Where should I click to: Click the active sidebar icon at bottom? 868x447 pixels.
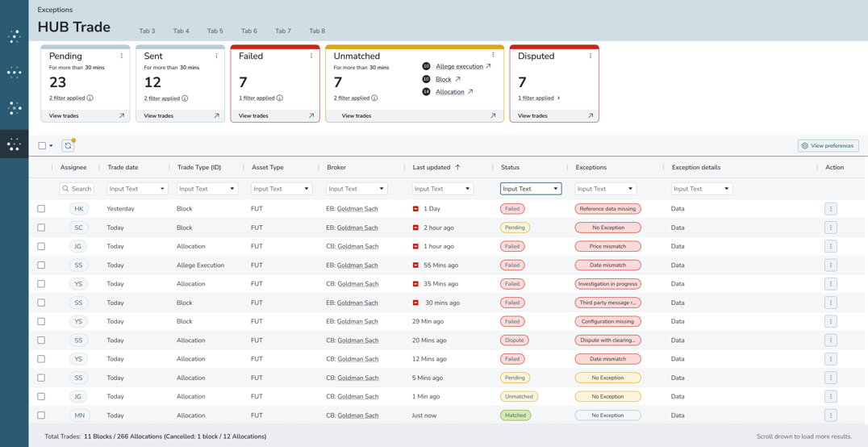tap(14, 144)
